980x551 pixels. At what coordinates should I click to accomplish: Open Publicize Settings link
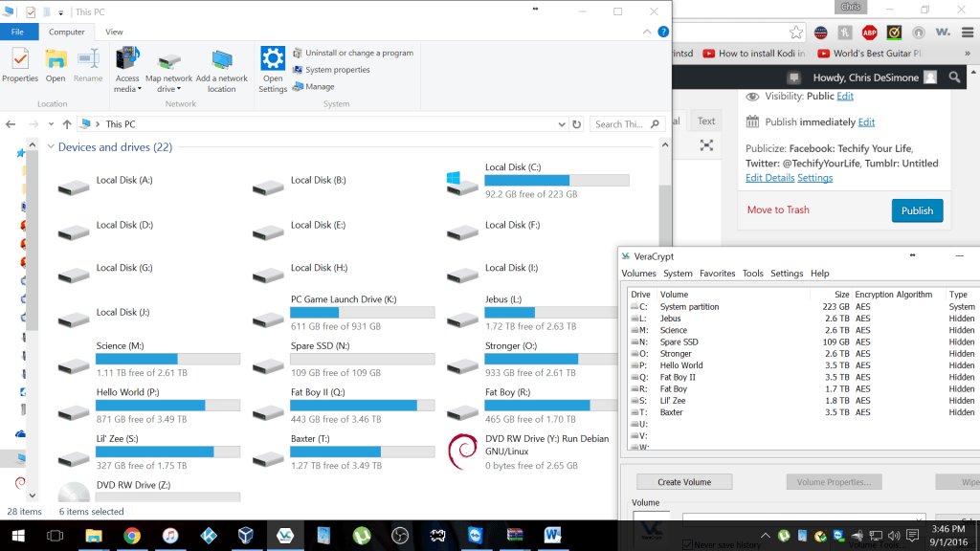point(815,178)
